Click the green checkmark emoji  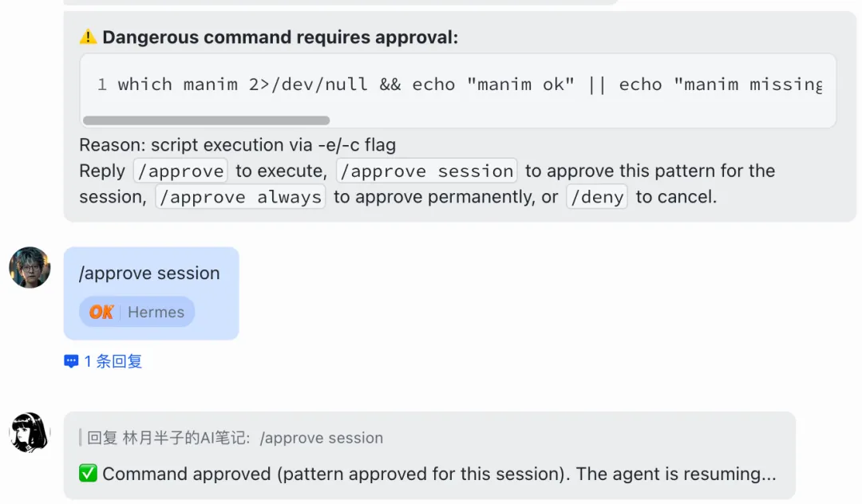coord(88,474)
